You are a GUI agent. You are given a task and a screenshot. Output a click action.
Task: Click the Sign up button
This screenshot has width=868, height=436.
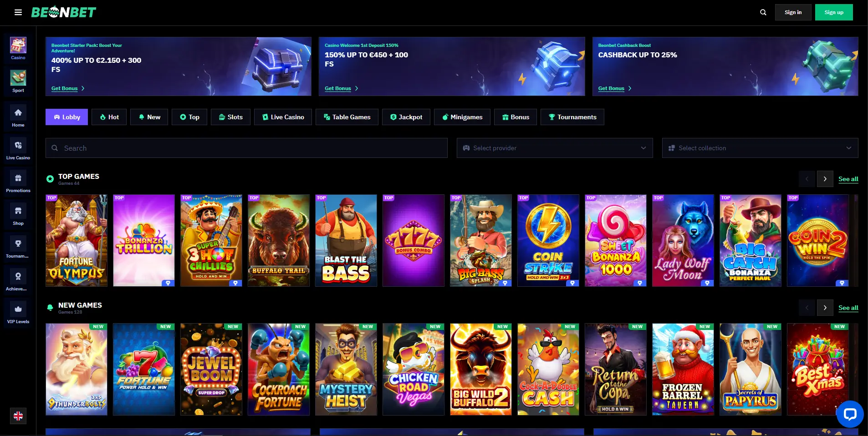pyautogui.click(x=834, y=12)
